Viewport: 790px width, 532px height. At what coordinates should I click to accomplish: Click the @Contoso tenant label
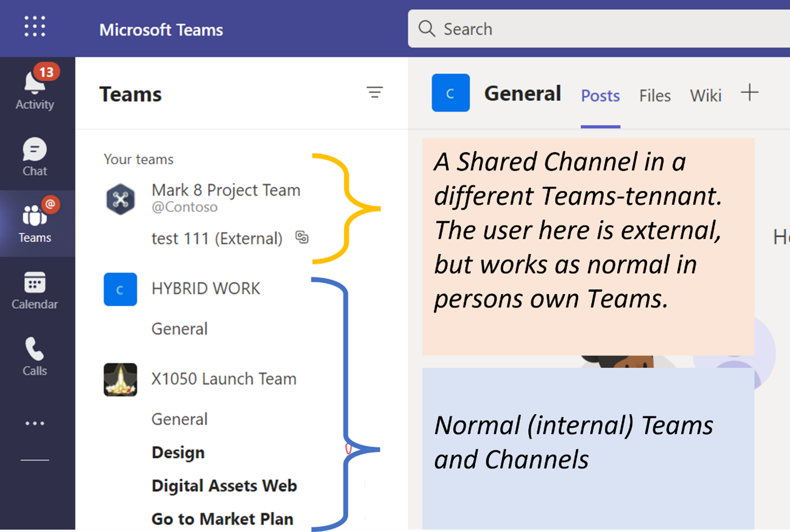tap(184, 207)
